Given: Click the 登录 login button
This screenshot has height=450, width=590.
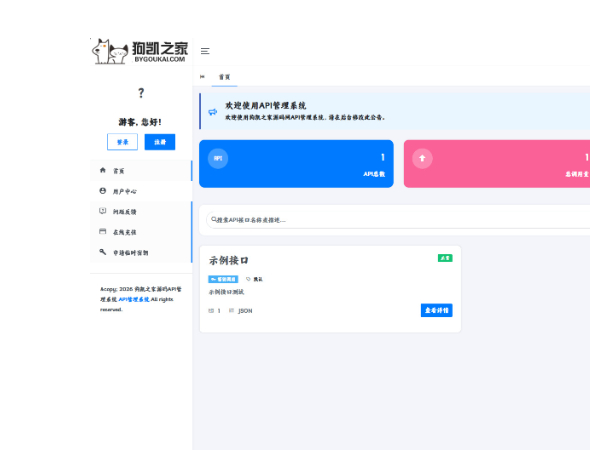Looking at the screenshot, I should [x=122, y=142].
